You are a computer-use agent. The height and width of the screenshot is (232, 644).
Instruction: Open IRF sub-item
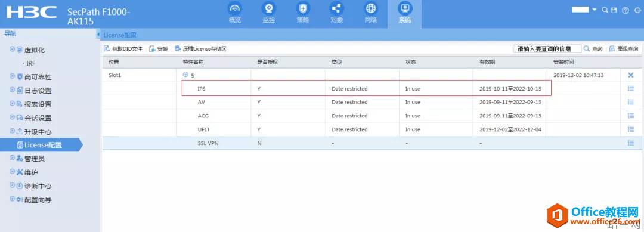(x=30, y=64)
